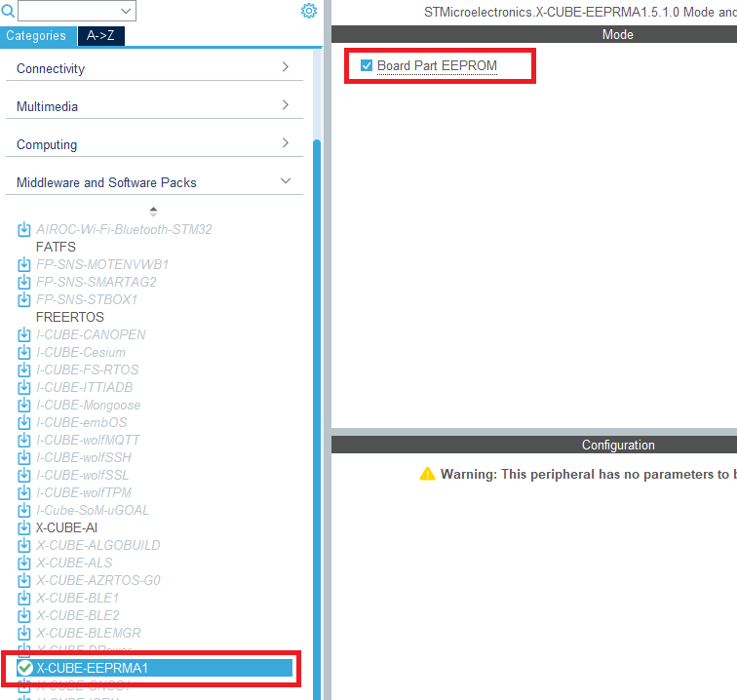Viewport: 737px width, 700px height.
Task: Click download icon for X-CUBE-BLE2
Action: click(24, 615)
